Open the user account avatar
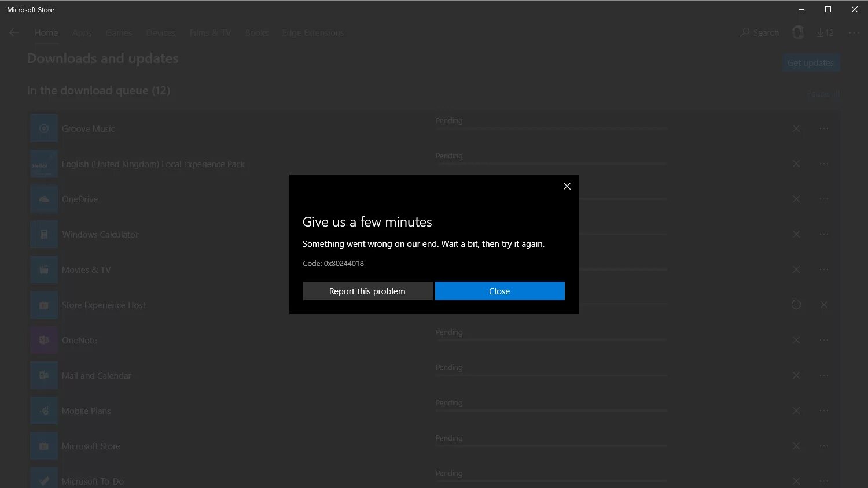Image resolution: width=868 pixels, height=488 pixels. (x=798, y=33)
